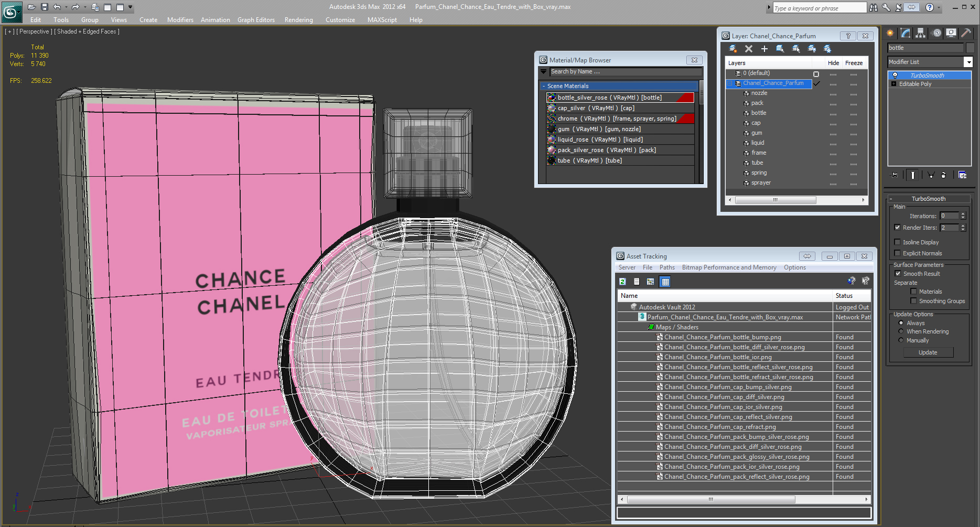The image size is (980, 527).
Task: Click the Perspective viewport label
Action: [35, 31]
